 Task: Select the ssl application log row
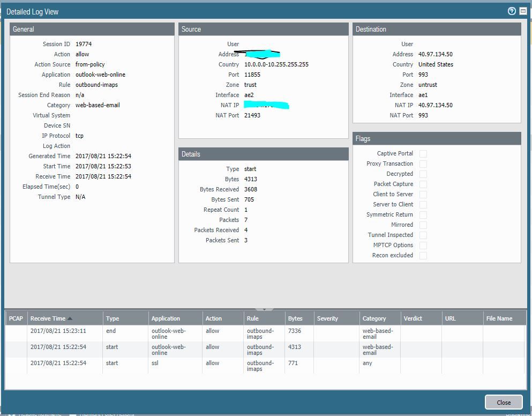coord(159,363)
